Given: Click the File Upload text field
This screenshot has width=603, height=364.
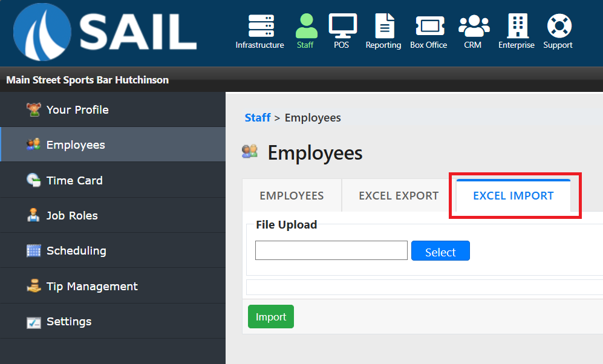Looking at the screenshot, I should 331,250.
